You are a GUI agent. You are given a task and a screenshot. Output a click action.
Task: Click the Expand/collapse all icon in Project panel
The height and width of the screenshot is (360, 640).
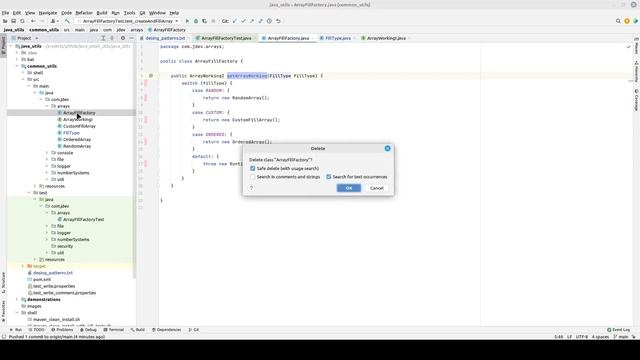pyautogui.click(x=112, y=38)
